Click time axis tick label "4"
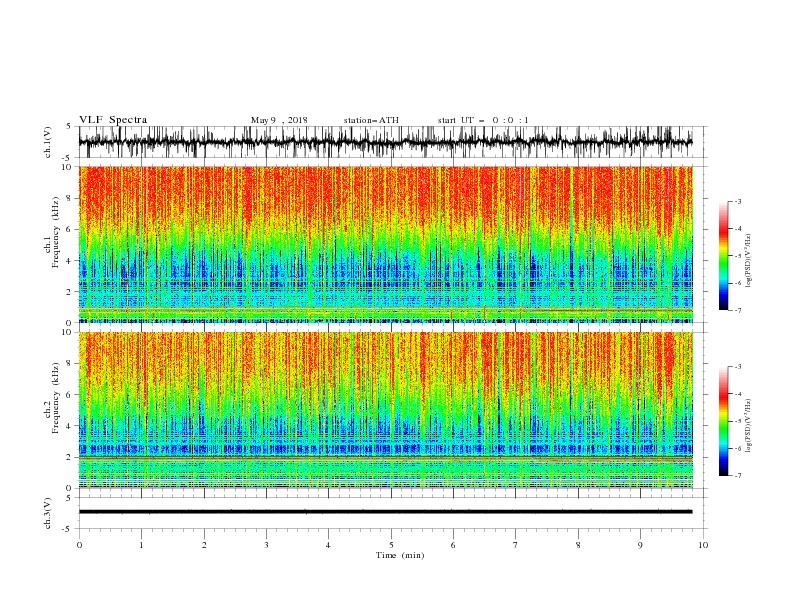The width and height of the screenshot is (792, 612). click(328, 545)
